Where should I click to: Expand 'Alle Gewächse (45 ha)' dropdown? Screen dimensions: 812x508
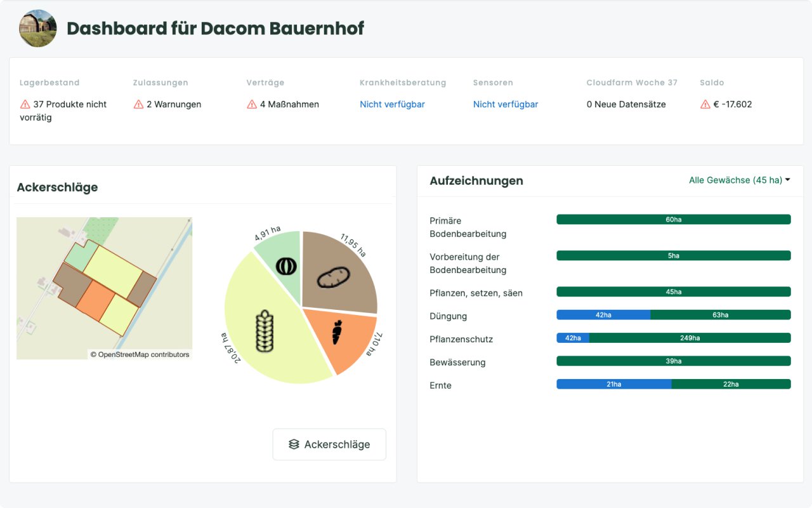pos(740,180)
